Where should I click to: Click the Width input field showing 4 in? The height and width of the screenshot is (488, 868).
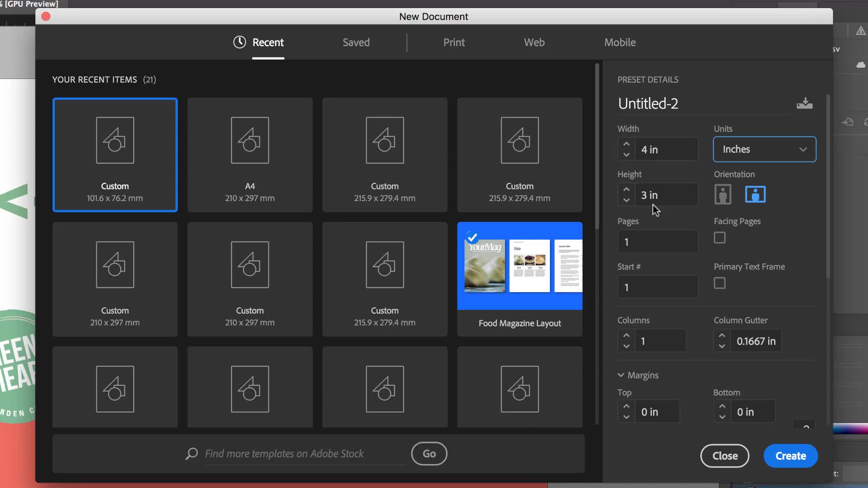[x=667, y=149]
